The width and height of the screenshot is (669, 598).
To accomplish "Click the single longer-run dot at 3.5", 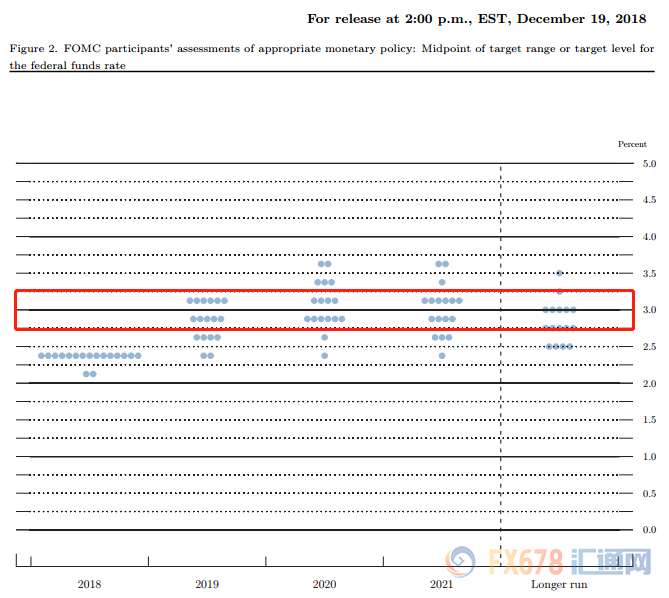I will coord(559,273).
